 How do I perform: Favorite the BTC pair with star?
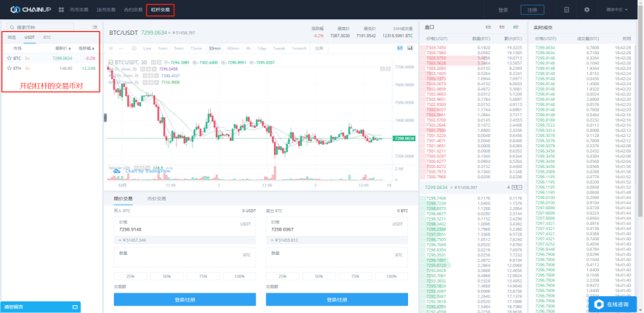pyautogui.click(x=9, y=58)
